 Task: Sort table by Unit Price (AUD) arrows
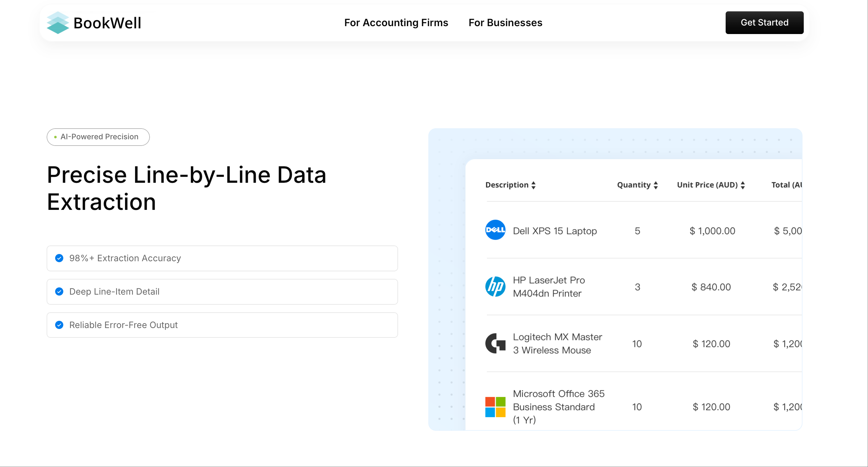point(743,185)
